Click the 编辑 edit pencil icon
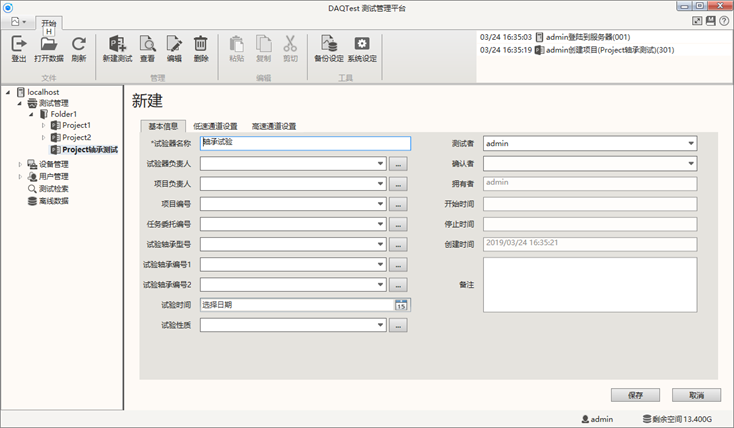Viewport: 734px width, 428px height. pos(174,44)
